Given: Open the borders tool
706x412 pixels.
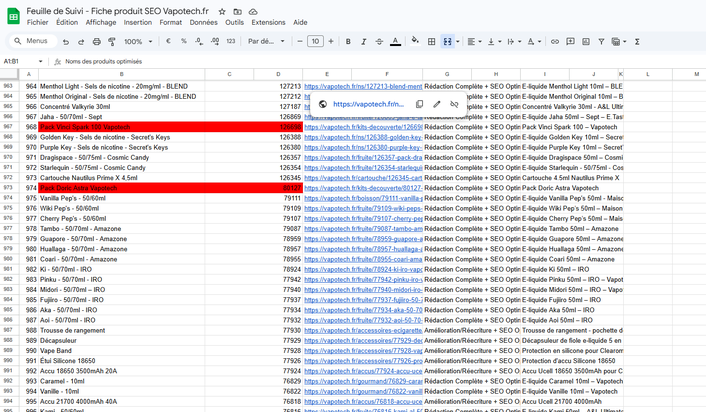Looking at the screenshot, I should 431,42.
